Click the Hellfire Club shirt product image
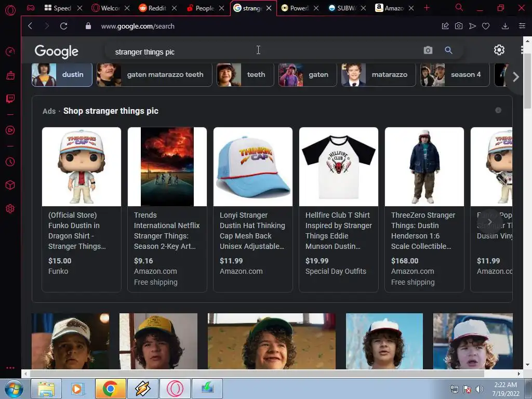532x399 pixels. click(339, 167)
